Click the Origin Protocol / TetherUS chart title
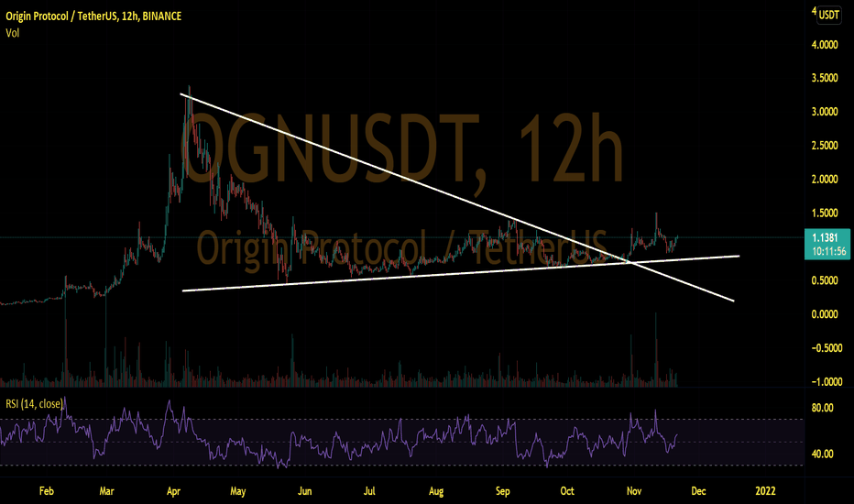Viewport: 854px width, 504px height. tap(93, 16)
